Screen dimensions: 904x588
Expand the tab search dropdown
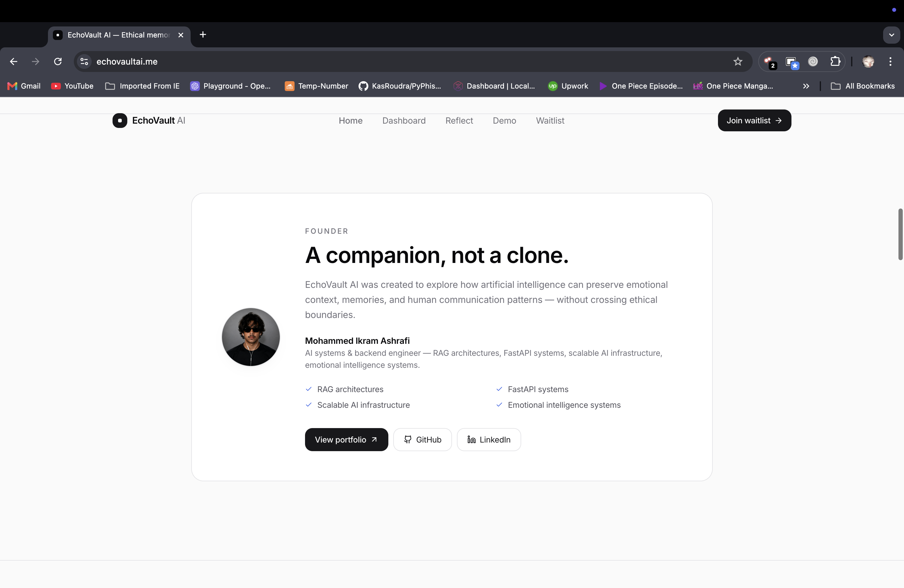[x=891, y=35]
